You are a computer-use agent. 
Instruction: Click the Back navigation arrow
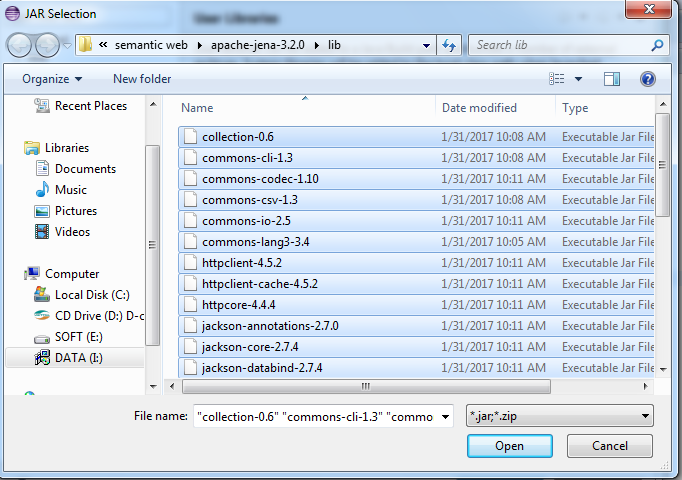click(19, 45)
